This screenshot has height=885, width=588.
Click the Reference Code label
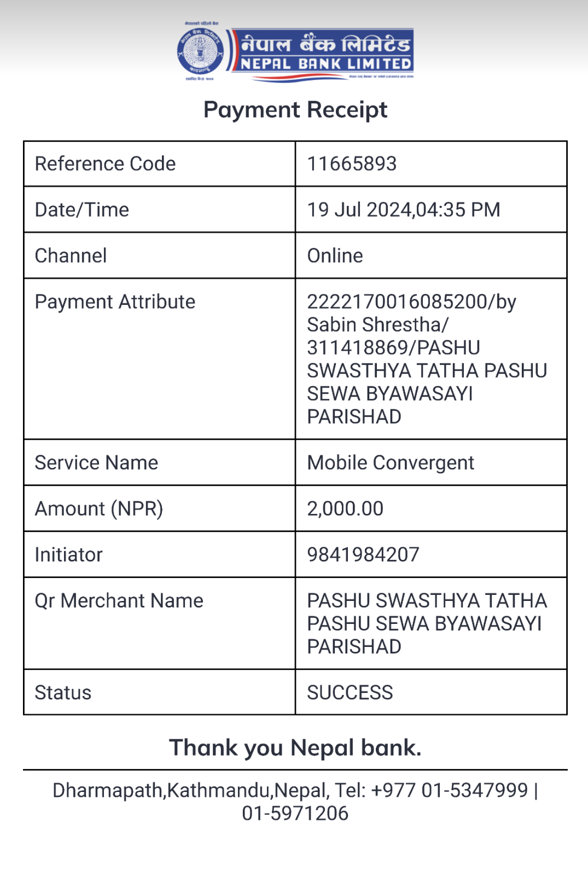(105, 164)
